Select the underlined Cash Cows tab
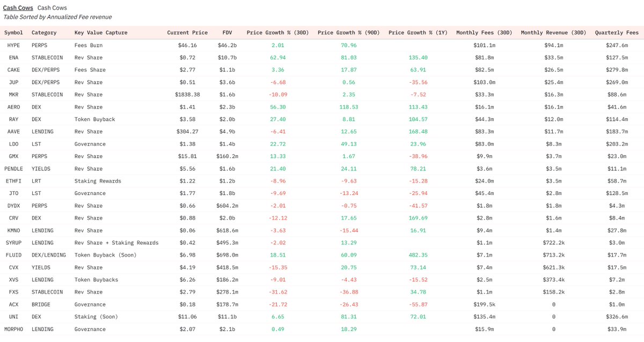 pos(17,8)
